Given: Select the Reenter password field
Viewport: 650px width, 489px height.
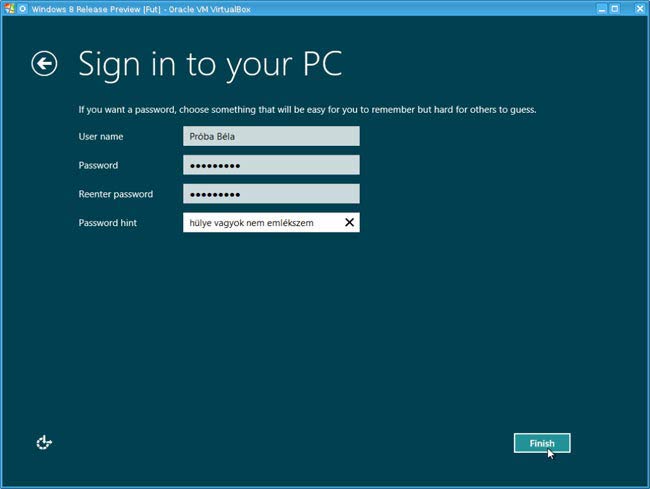Looking at the screenshot, I should 271,194.
